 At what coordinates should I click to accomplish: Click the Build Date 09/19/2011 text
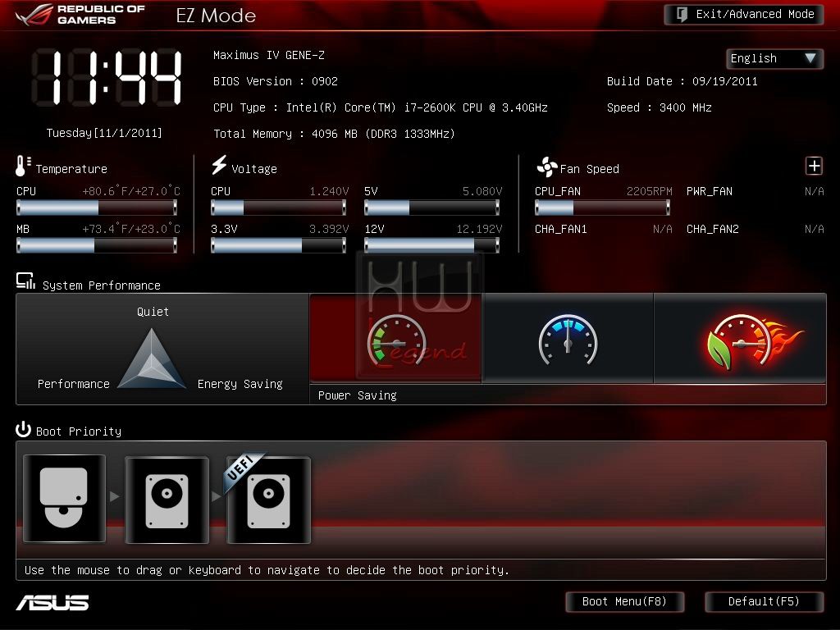click(682, 81)
